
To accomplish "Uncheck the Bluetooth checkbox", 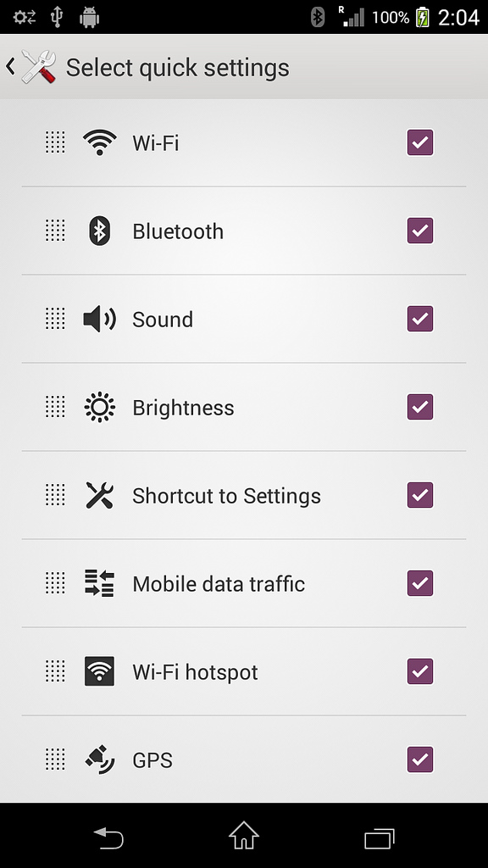I will point(420,231).
